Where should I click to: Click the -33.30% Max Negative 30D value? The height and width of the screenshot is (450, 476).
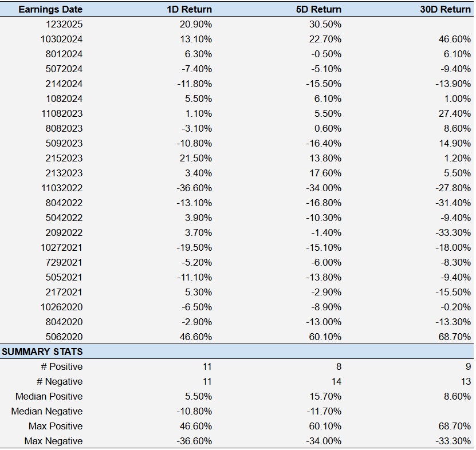click(453, 441)
